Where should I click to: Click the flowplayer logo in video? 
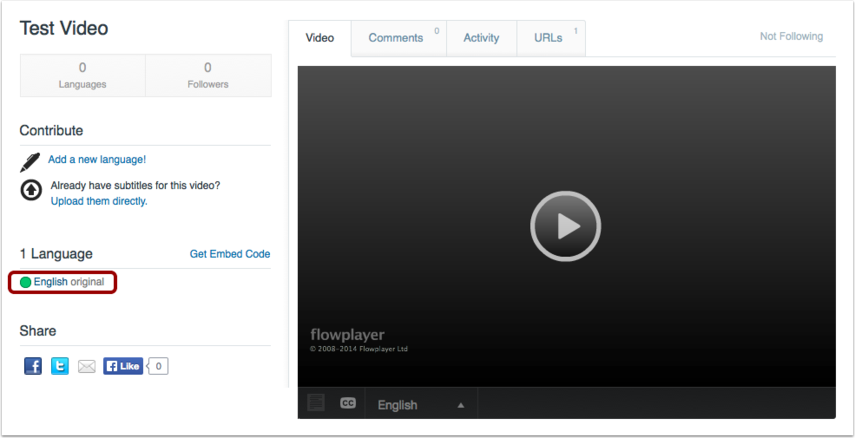click(347, 334)
